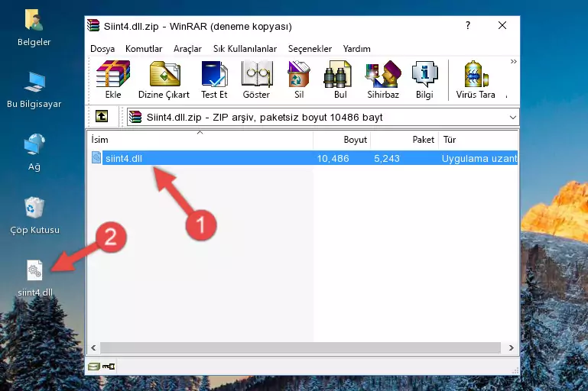Click the 10,486 size value
The width and height of the screenshot is (588, 391).
[x=333, y=158]
